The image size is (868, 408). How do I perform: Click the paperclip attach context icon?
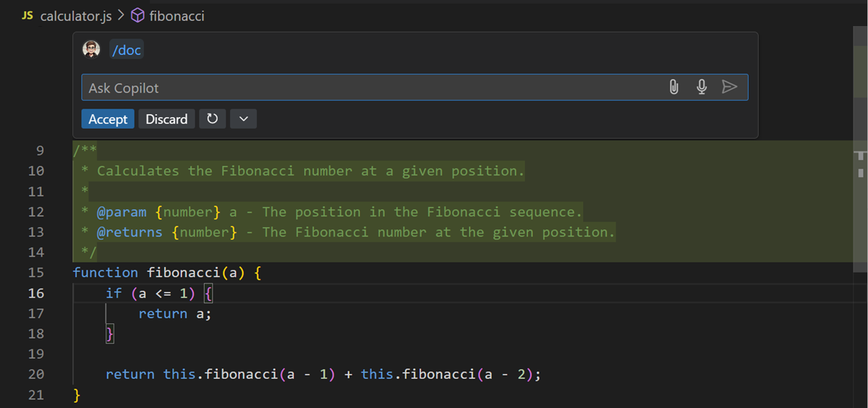[x=674, y=88]
